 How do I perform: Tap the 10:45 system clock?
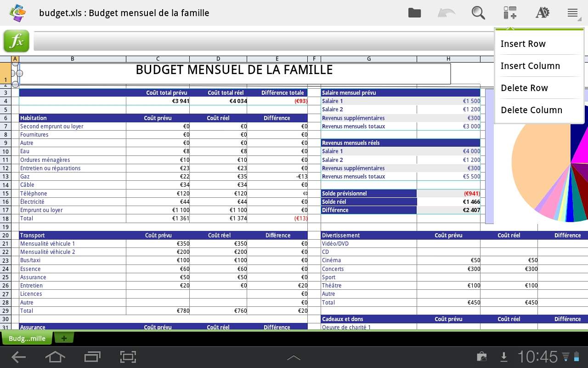coord(537,357)
